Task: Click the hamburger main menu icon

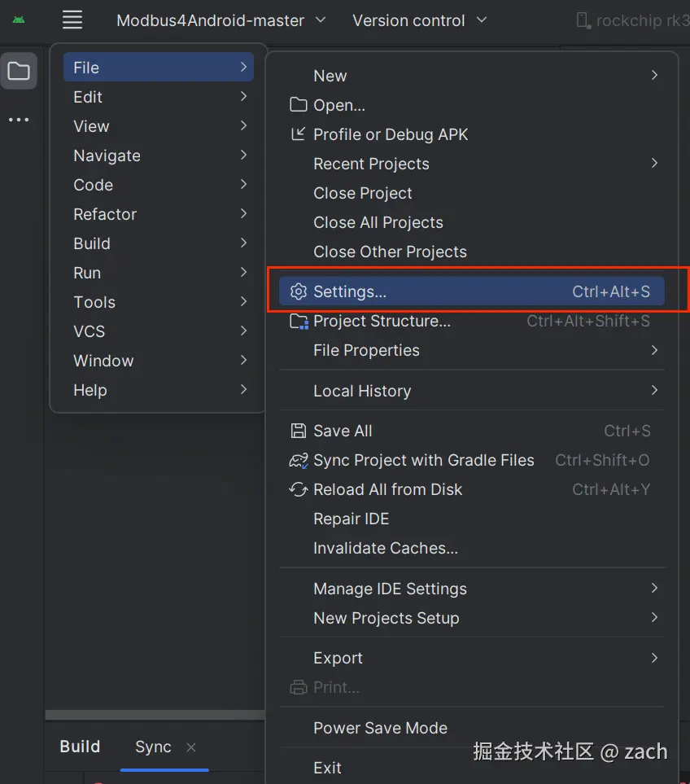Action: coord(72,20)
